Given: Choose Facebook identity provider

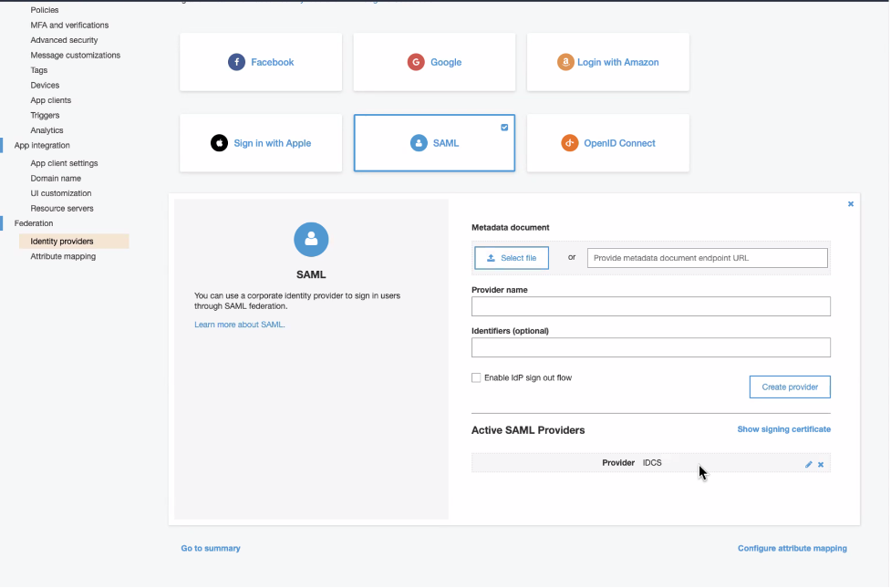Looking at the screenshot, I should click(261, 62).
